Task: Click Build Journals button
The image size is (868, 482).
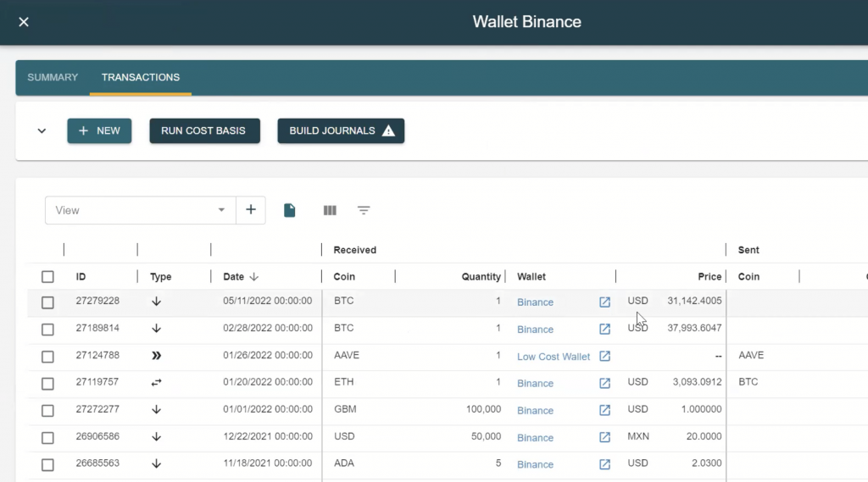Action: 341,130
